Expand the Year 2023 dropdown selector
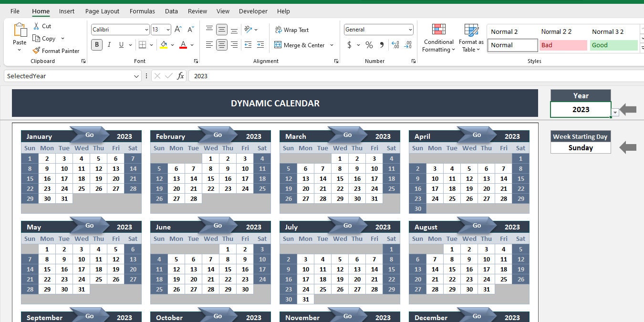The image size is (644, 322). click(615, 112)
